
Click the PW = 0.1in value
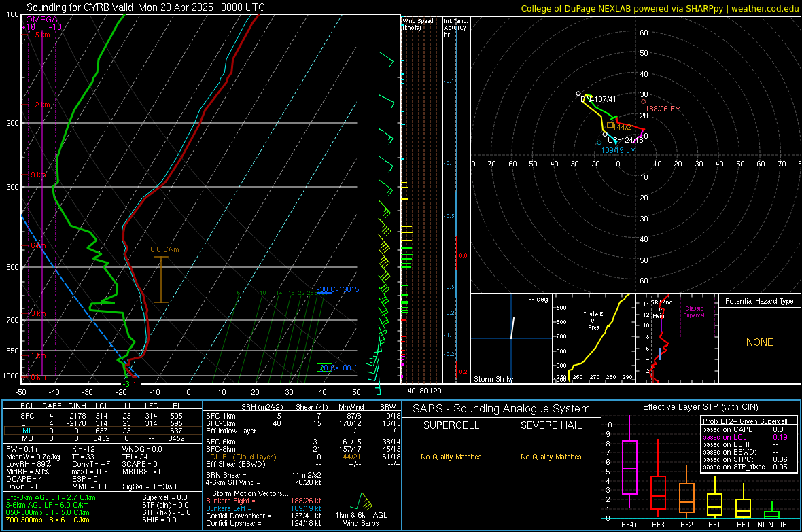coord(23,449)
